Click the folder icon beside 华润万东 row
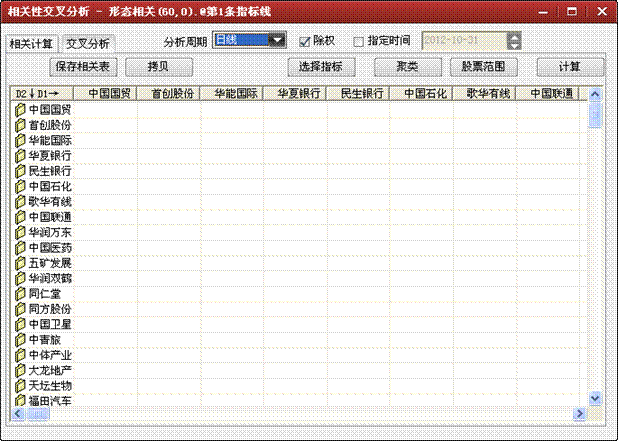 click(20, 233)
